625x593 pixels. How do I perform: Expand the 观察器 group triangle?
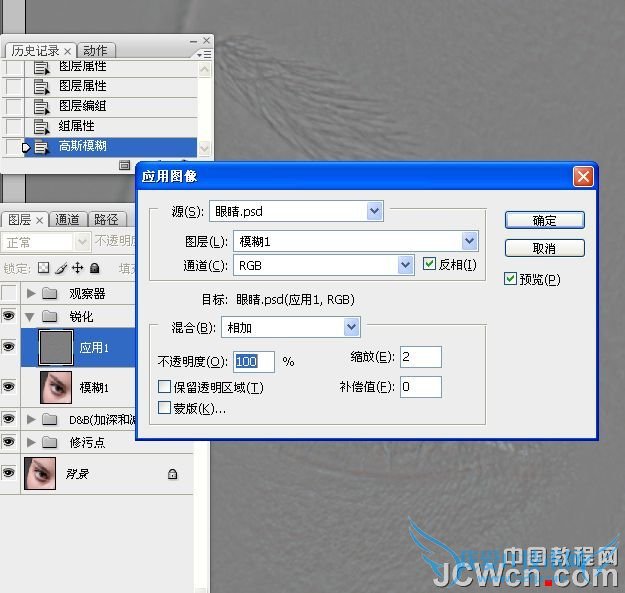(x=31, y=293)
